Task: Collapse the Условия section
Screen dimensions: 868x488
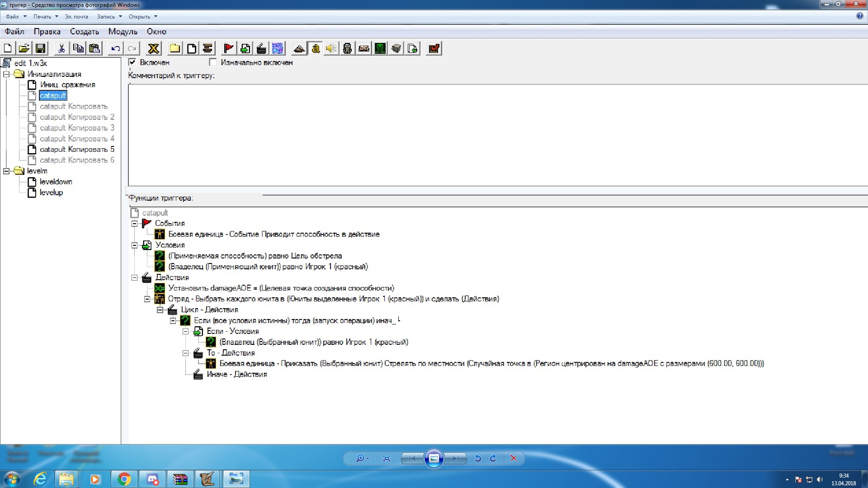Action: click(134, 245)
